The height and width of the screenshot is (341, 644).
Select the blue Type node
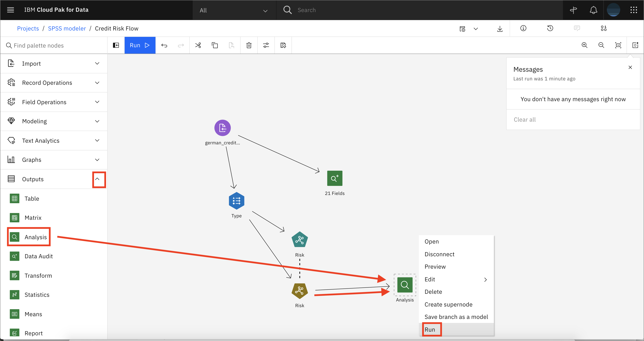click(236, 201)
